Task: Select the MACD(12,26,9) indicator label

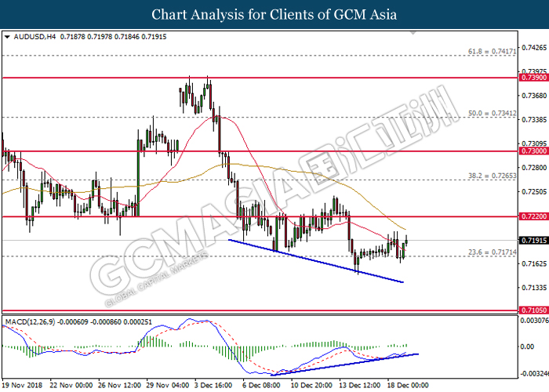Action: [30, 322]
